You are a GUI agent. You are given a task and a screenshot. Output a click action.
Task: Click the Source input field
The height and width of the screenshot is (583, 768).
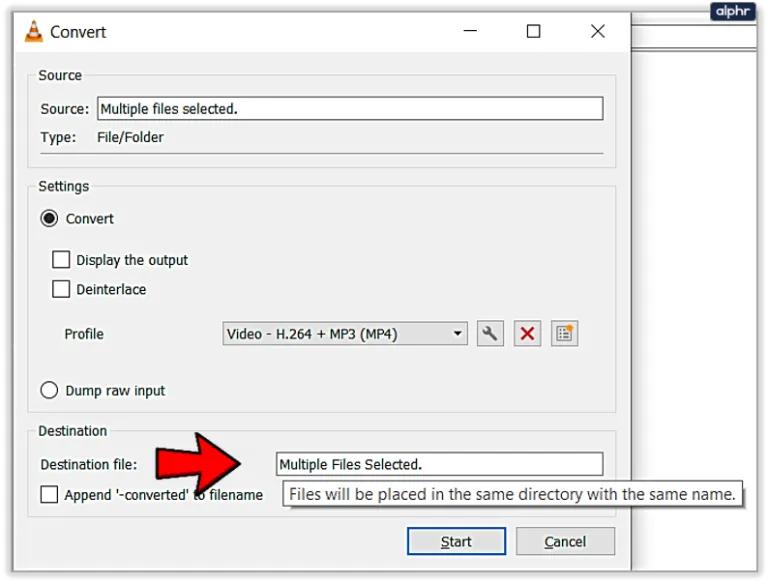click(x=350, y=108)
